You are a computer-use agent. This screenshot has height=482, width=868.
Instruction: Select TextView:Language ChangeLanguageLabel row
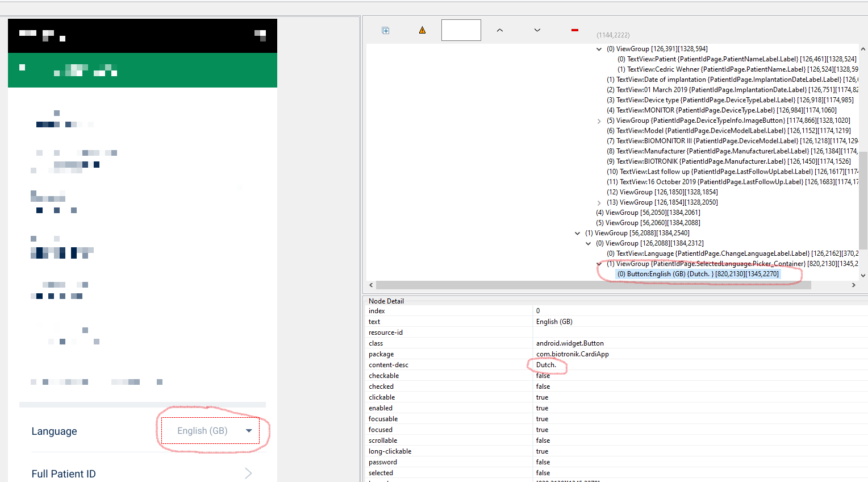tap(732, 254)
